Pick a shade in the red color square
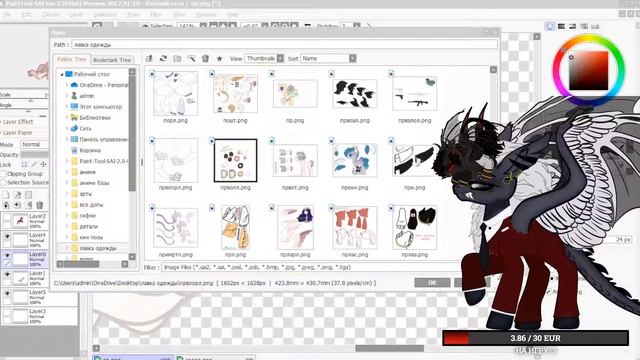 click(x=589, y=71)
